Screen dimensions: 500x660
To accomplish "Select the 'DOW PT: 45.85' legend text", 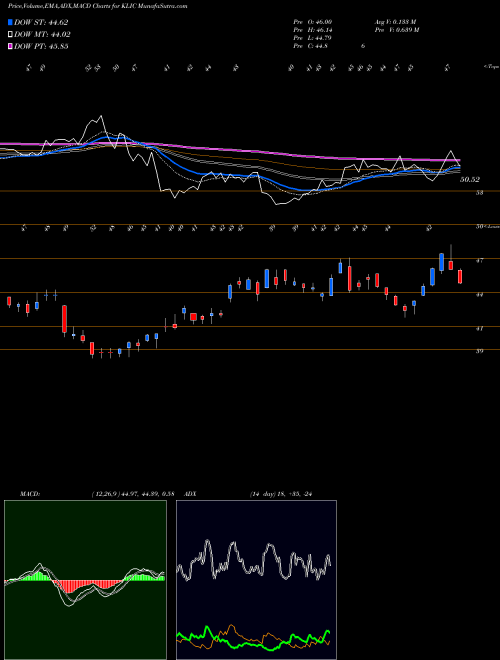I will [41, 47].
